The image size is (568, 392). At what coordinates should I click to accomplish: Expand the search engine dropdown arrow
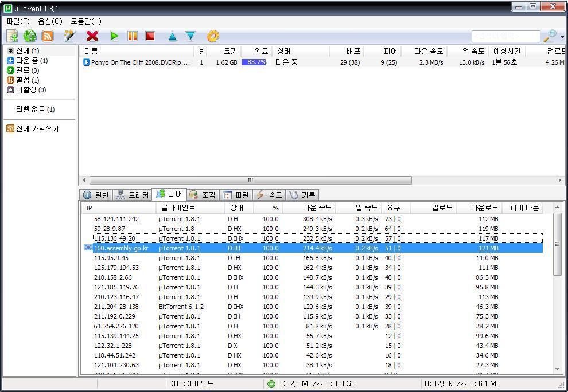(x=562, y=37)
